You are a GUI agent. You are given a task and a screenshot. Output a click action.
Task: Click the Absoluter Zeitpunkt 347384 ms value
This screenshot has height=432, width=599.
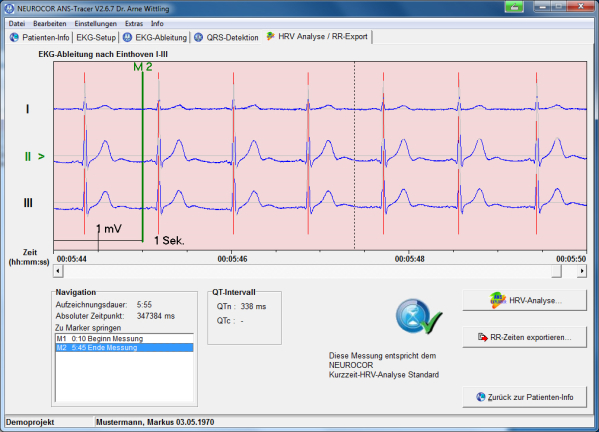[155, 316]
